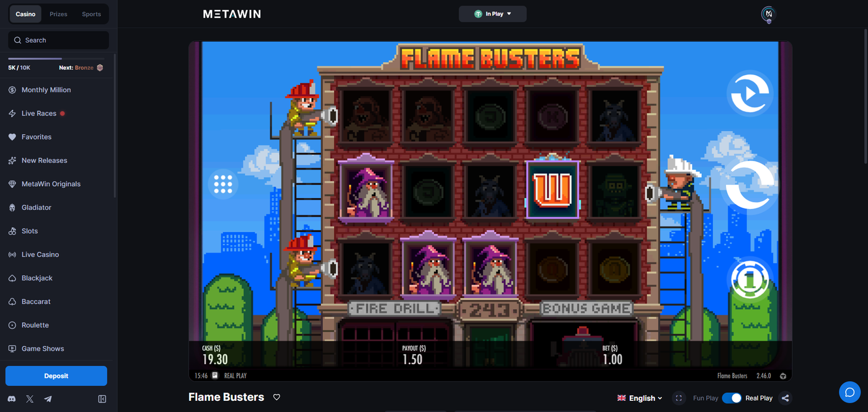Image resolution: width=868 pixels, height=412 pixels.
Task: Switch to the Prizes tab
Action: point(58,14)
